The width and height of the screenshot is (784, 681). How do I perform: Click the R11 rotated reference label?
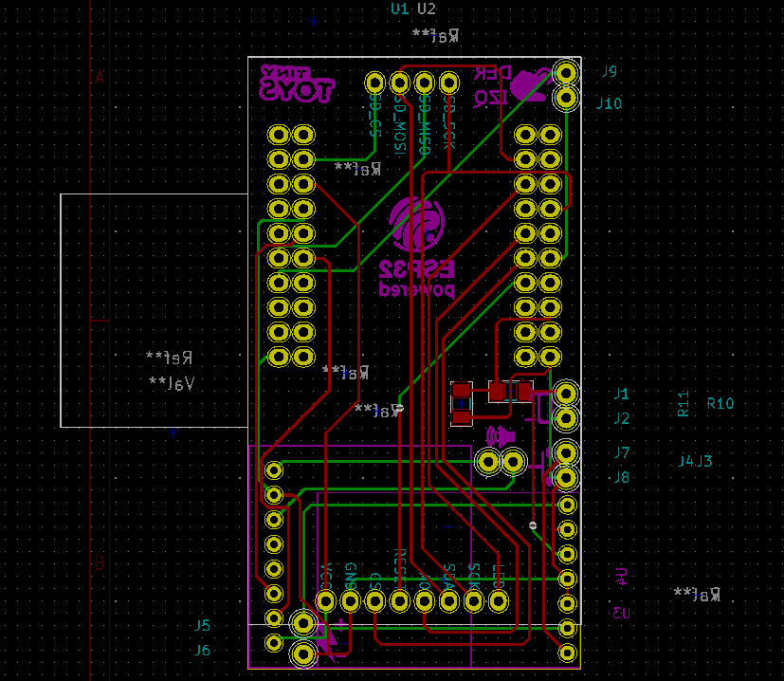(x=683, y=404)
